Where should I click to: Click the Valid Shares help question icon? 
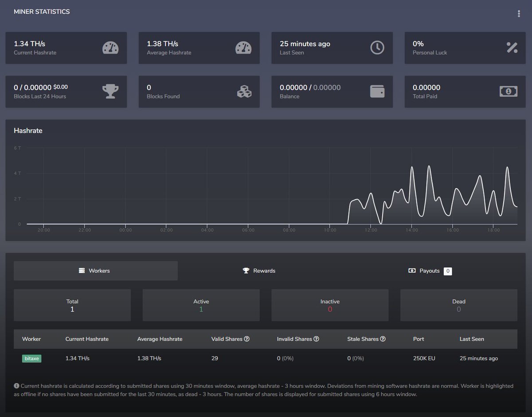click(x=247, y=339)
